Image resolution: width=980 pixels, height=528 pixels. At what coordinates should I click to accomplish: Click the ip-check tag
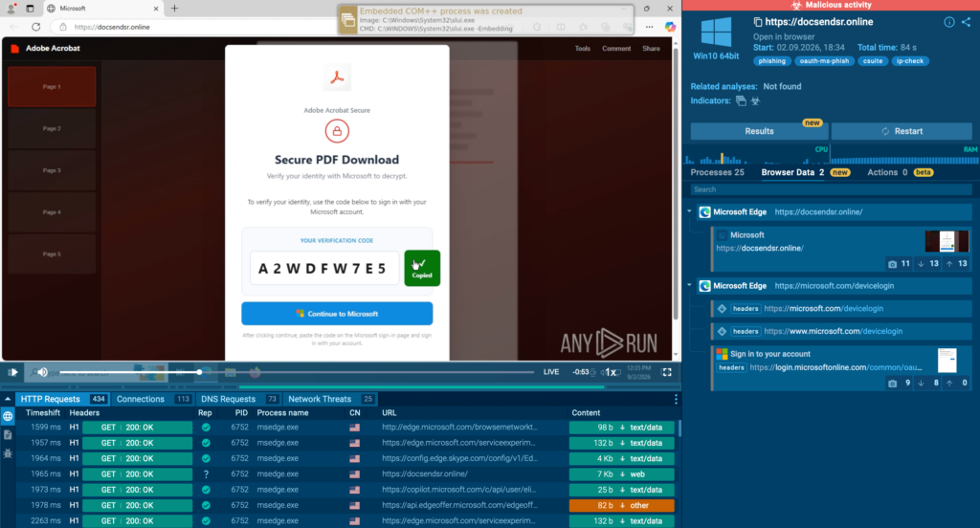(x=910, y=61)
